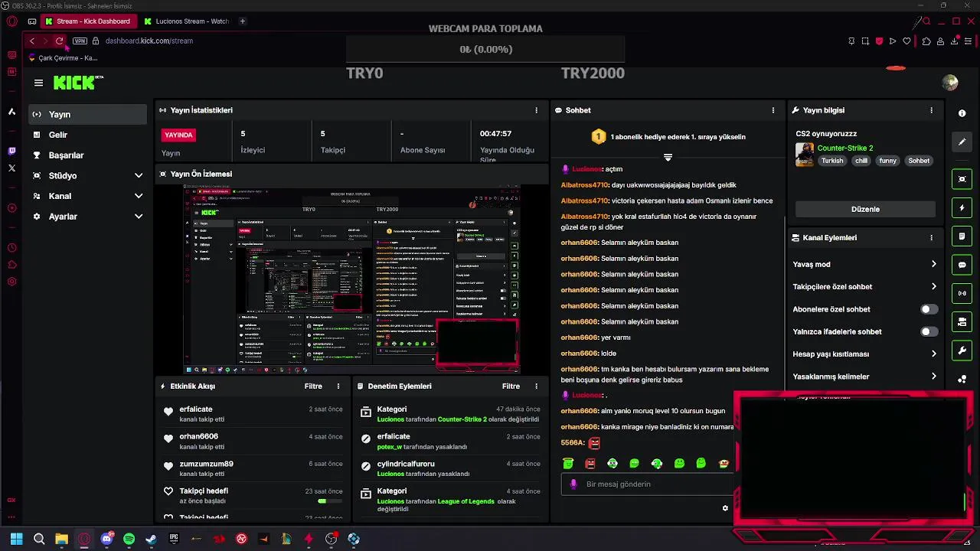
Task: Select Gelir in sidebar
Action: 87,135
